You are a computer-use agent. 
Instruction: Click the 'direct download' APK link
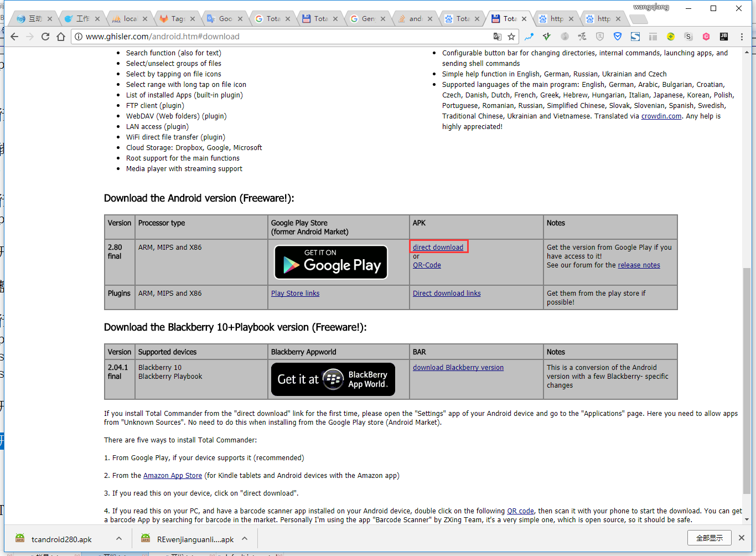tap(438, 247)
